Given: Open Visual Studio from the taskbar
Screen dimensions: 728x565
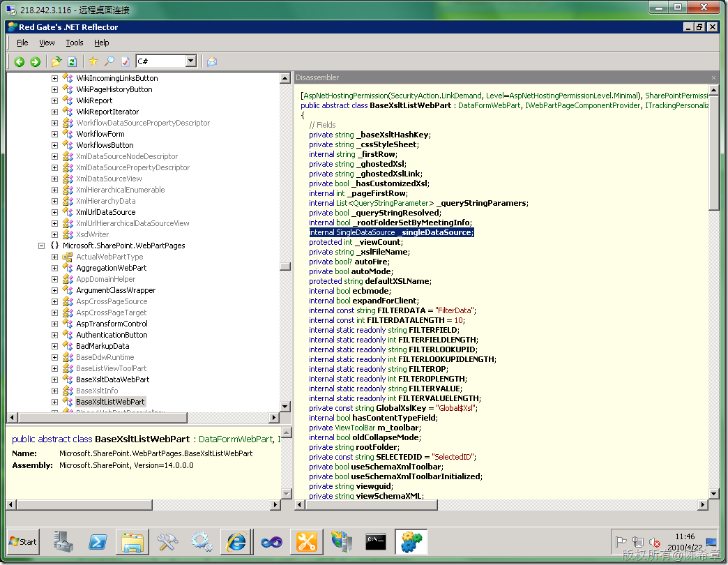Looking at the screenshot, I should pos(272,542).
